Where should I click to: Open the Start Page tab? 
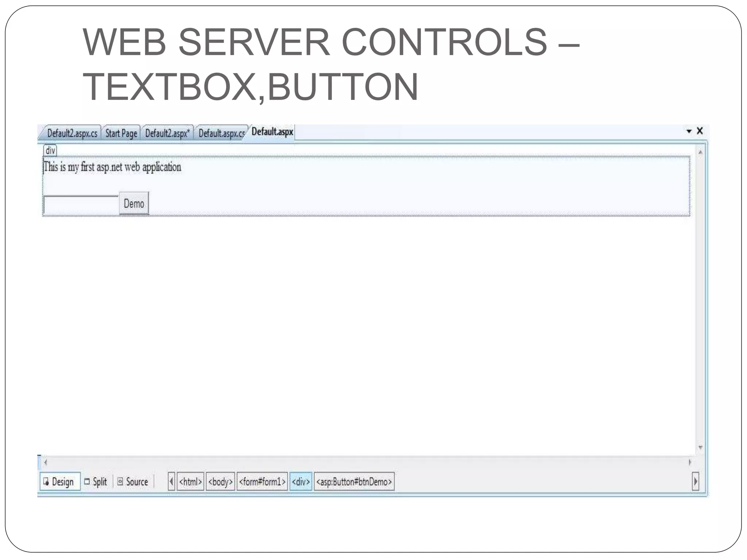pyautogui.click(x=121, y=133)
